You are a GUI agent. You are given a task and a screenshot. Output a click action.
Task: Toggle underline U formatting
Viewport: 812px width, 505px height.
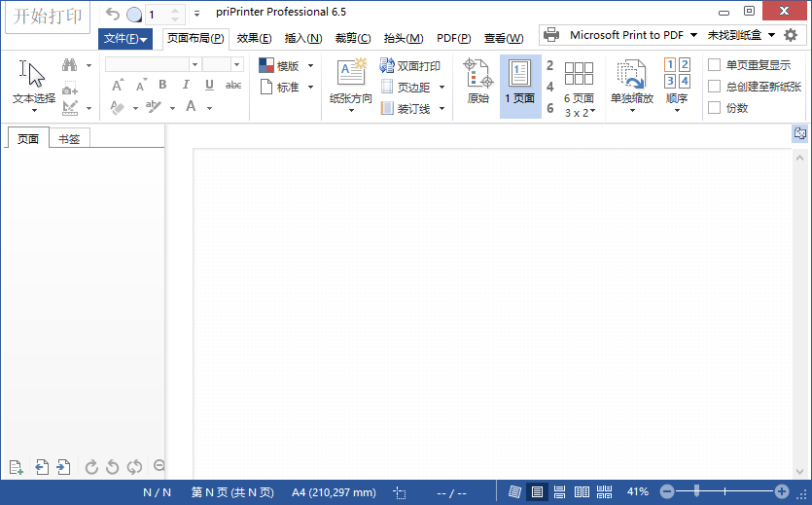[209, 85]
